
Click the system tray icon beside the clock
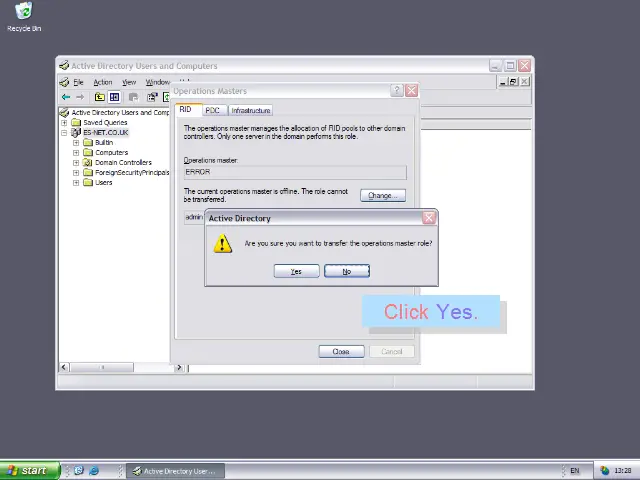pos(604,471)
